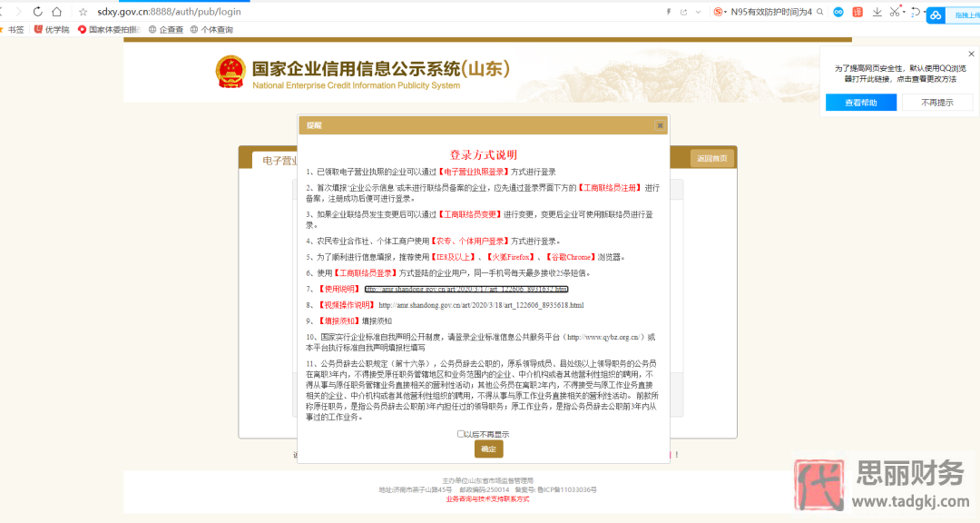
Task: Expand the chevron next to the share icon
Action: click(698, 11)
